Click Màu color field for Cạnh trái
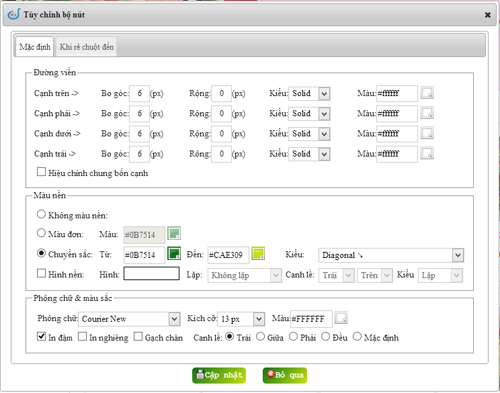 (x=397, y=154)
